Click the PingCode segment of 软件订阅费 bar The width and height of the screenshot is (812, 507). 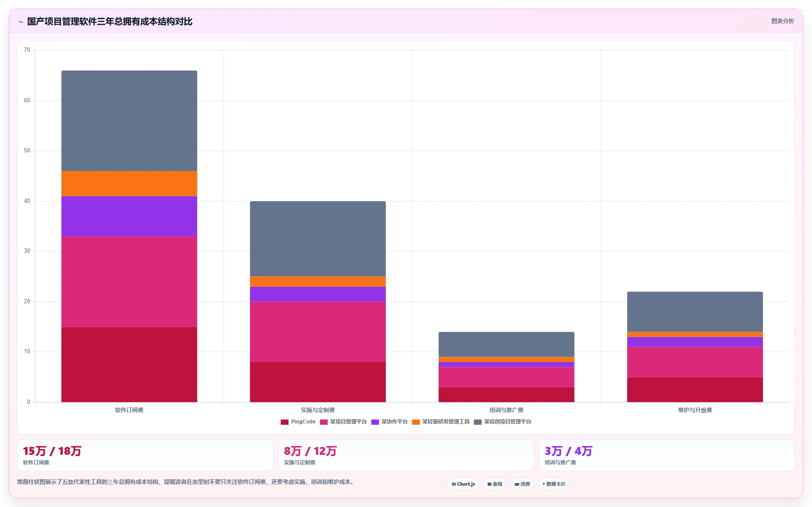129,365
